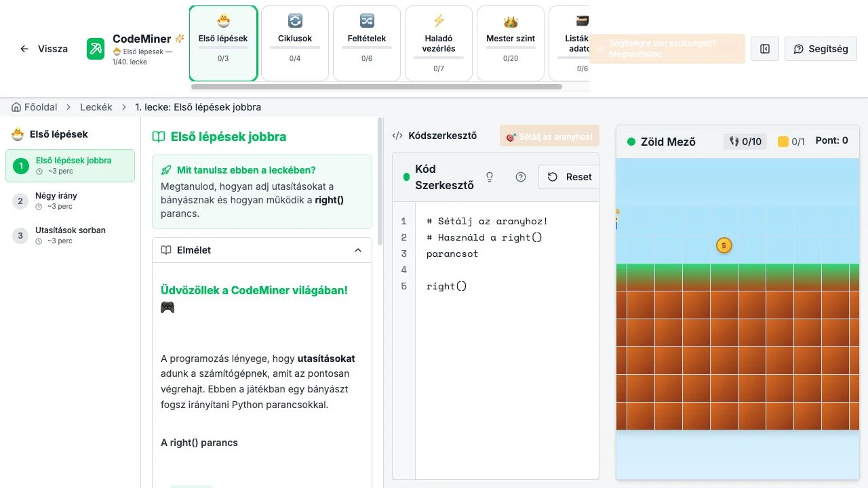The width and height of the screenshot is (868, 488).
Task: Click the code line right() in editor
Action: 447,286
